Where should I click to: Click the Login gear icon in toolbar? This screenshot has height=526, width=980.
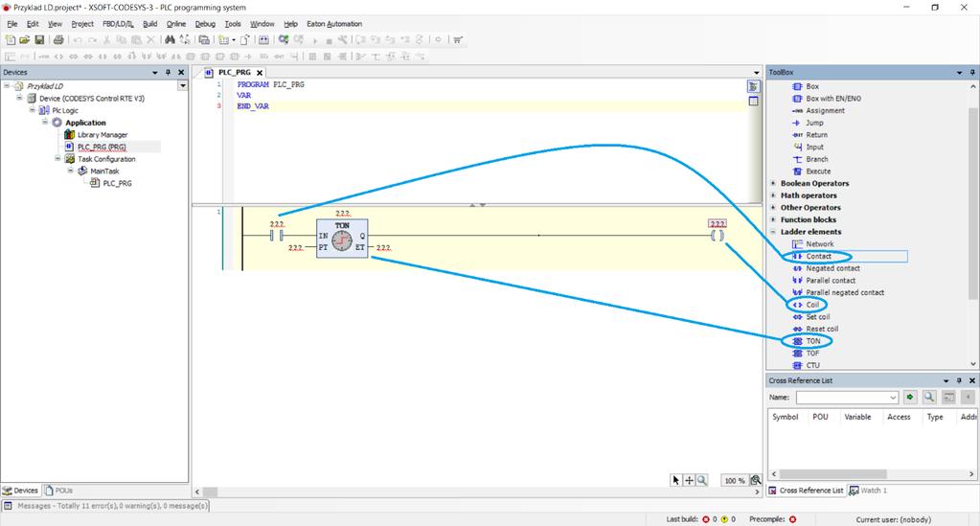click(284, 40)
